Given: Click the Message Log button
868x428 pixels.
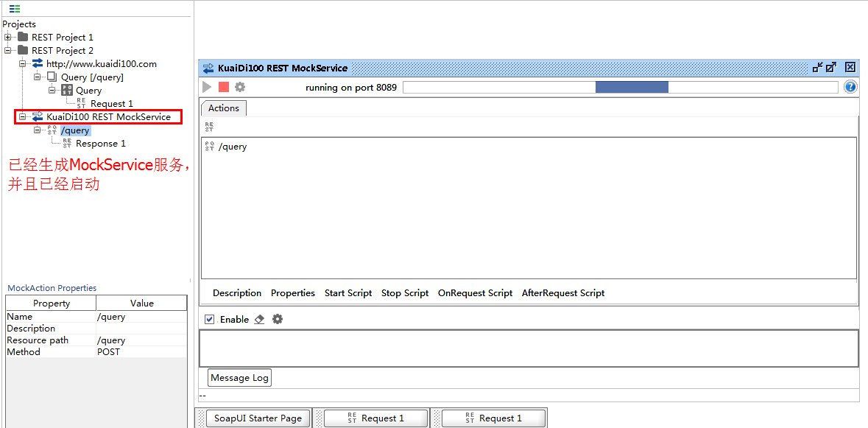Looking at the screenshot, I should (x=239, y=377).
